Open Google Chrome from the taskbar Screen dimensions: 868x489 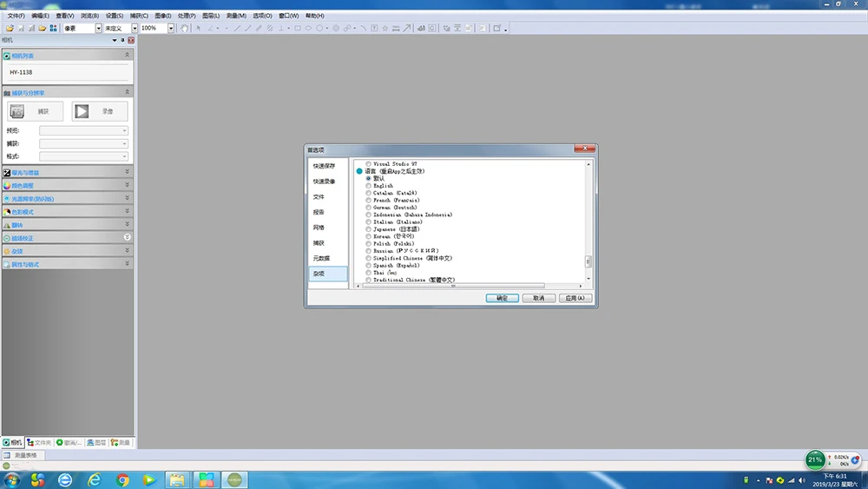pos(122,479)
